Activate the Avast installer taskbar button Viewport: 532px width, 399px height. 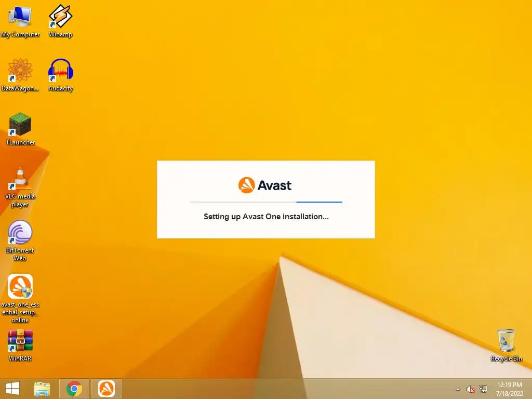click(107, 389)
